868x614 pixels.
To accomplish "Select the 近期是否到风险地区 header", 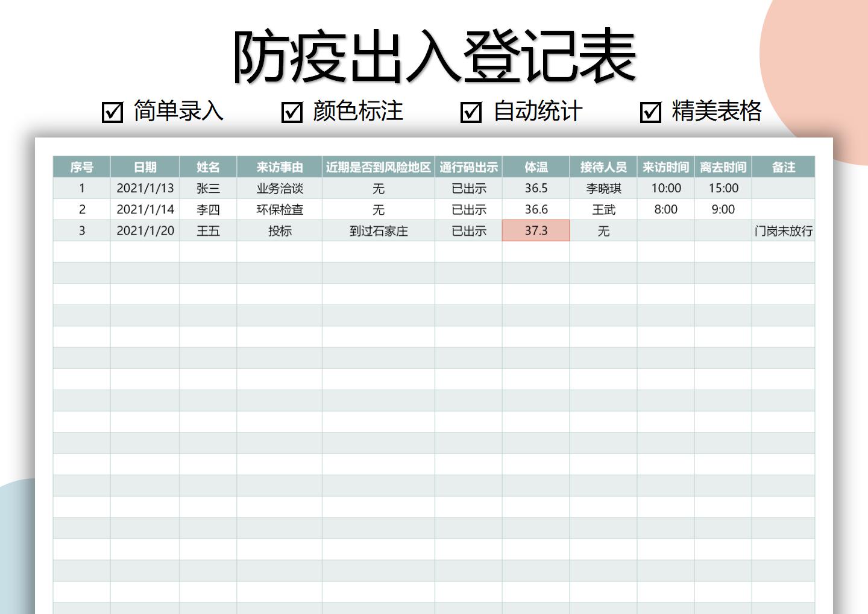I will coord(379,167).
